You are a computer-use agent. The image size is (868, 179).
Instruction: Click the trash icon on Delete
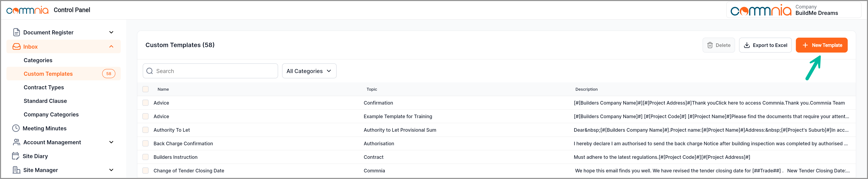point(710,45)
